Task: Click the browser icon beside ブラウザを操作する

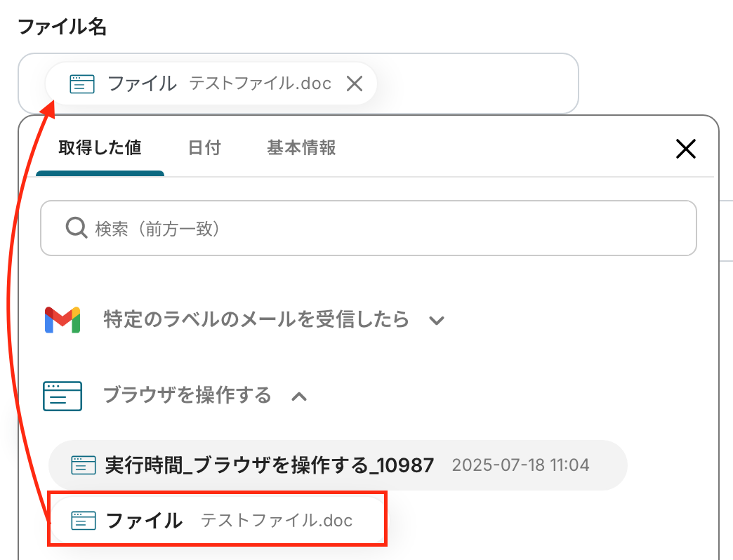Action: click(62, 396)
